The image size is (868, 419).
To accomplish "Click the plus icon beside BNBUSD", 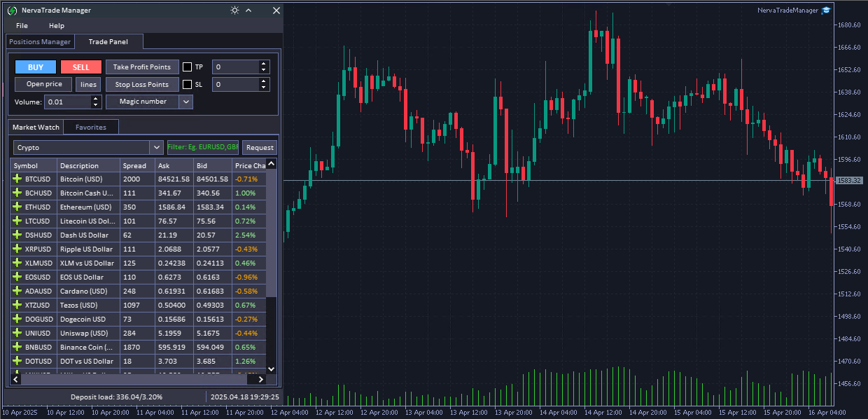I will click(16, 347).
